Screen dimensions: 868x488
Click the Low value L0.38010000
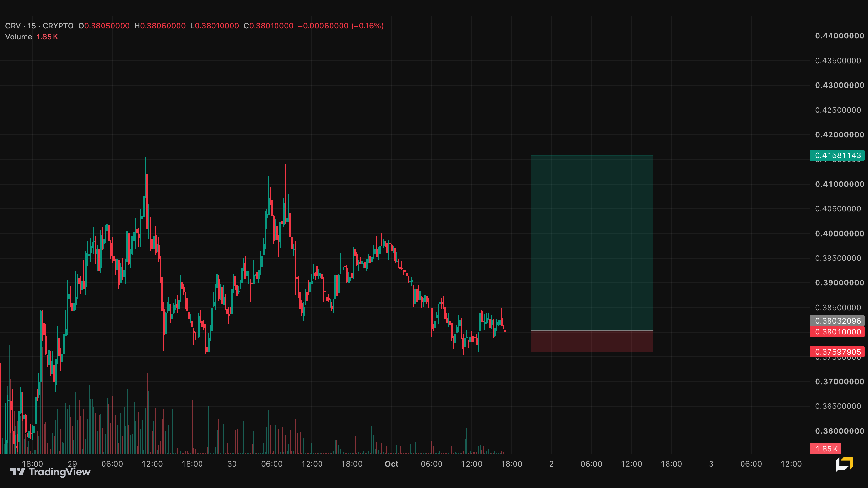click(214, 26)
